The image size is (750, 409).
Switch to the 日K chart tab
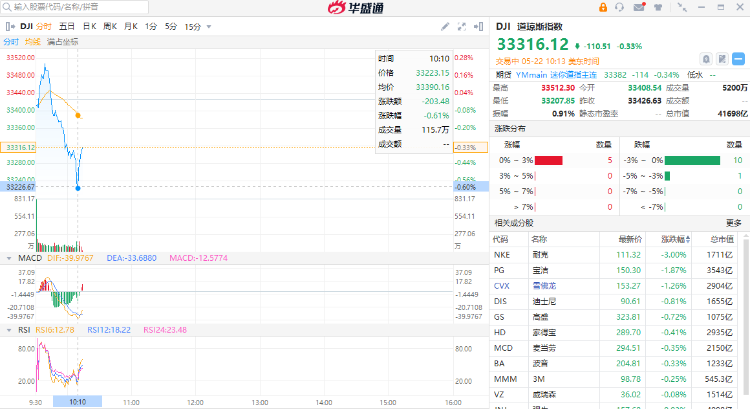pyautogui.click(x=90, y=25)
